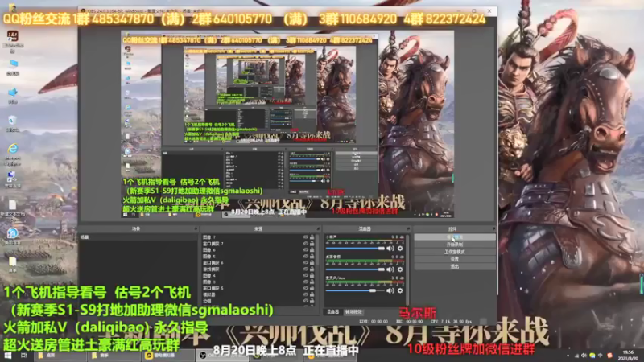Enable 工作室模式 studio mode
644x362 pixels.
(x=455, y=252)
